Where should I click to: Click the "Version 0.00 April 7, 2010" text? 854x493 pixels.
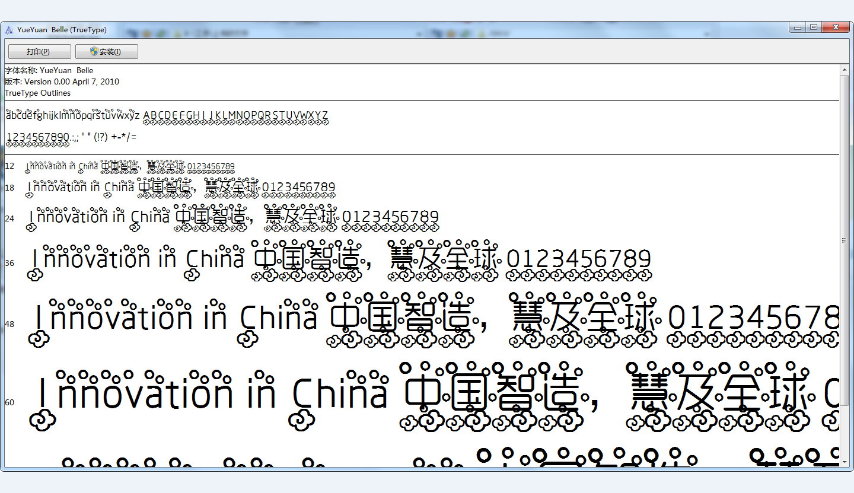(x=71, y=82)
